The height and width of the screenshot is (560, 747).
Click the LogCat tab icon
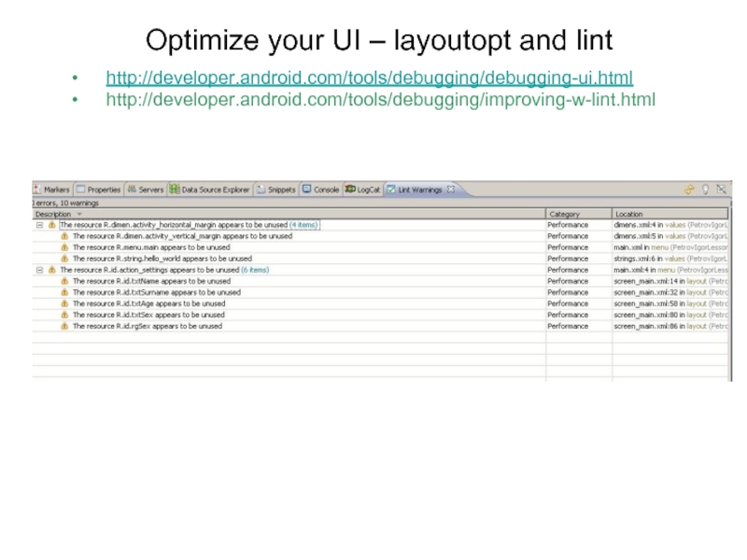tap(349, 189)
